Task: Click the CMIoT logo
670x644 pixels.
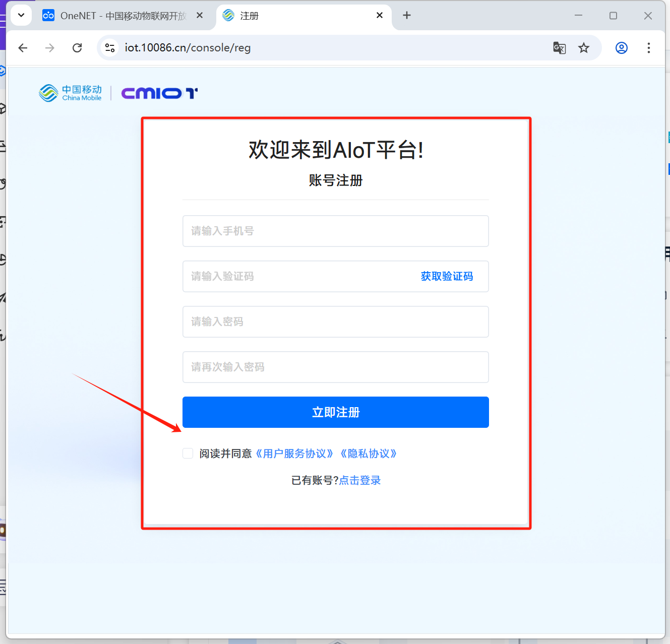Action: (159, 93)
